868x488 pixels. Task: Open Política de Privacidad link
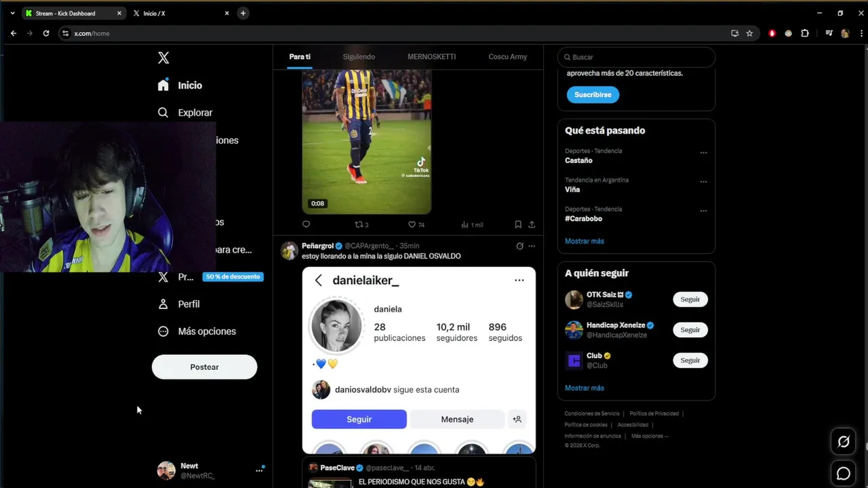click(654, 413)
